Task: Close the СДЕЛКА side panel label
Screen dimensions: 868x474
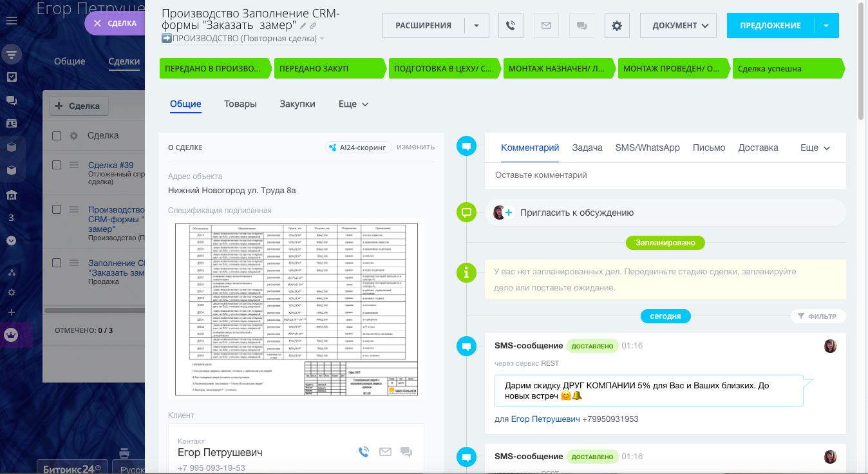Action: (115, 23)
